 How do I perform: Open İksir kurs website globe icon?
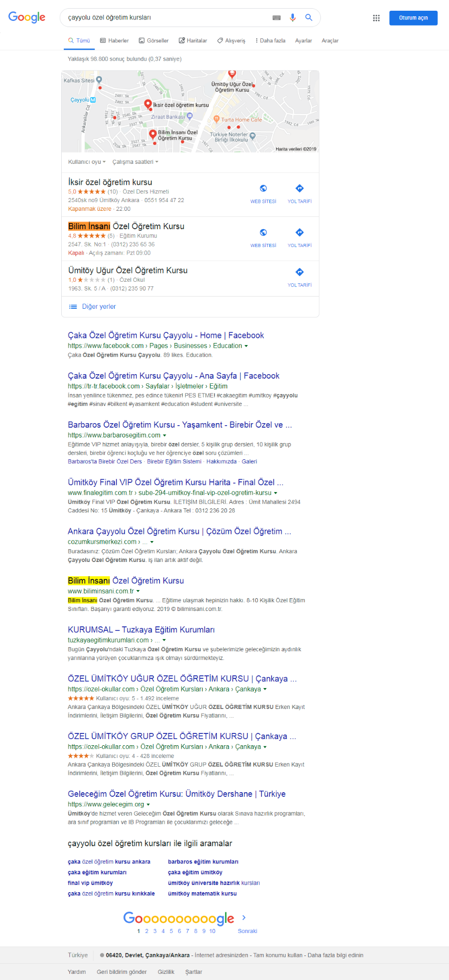tap(263, 188)
